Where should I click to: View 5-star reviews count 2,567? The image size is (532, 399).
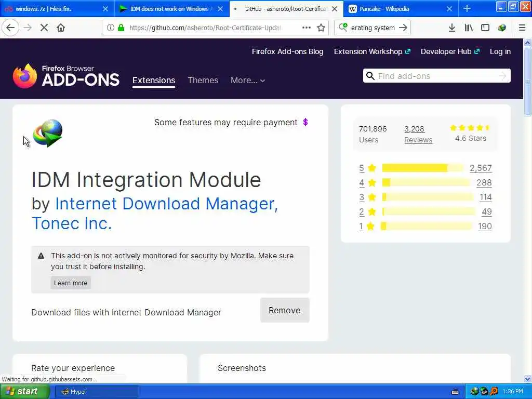point(481,168)
